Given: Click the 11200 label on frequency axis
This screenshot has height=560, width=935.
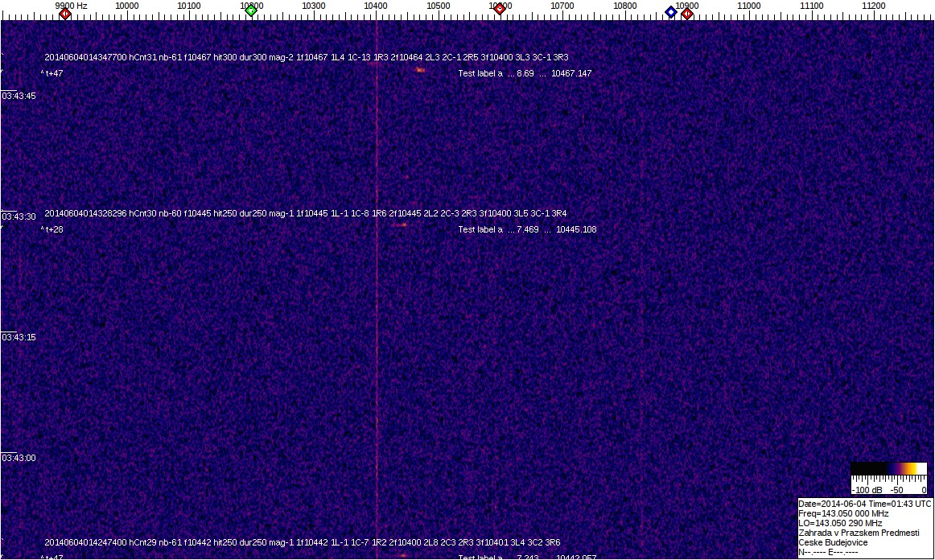Looking at the screenshot, I should pos(873,6).
